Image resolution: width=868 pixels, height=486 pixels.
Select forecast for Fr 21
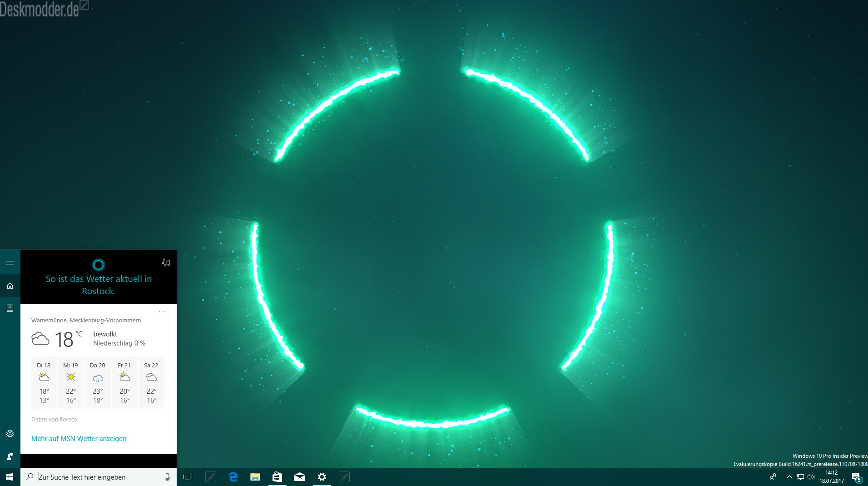[124, 382]
